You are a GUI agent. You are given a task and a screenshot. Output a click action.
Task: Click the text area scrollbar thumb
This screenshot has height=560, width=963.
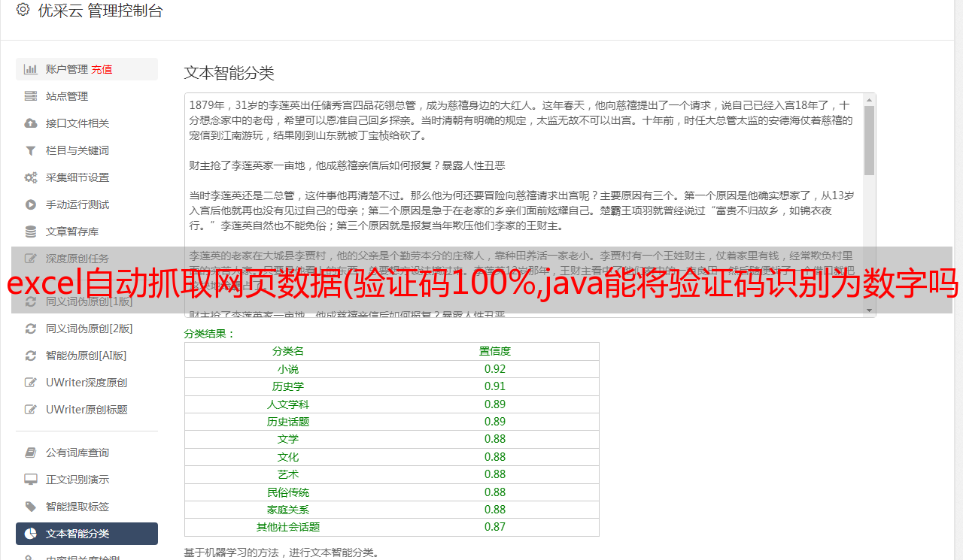pos(869,140)
